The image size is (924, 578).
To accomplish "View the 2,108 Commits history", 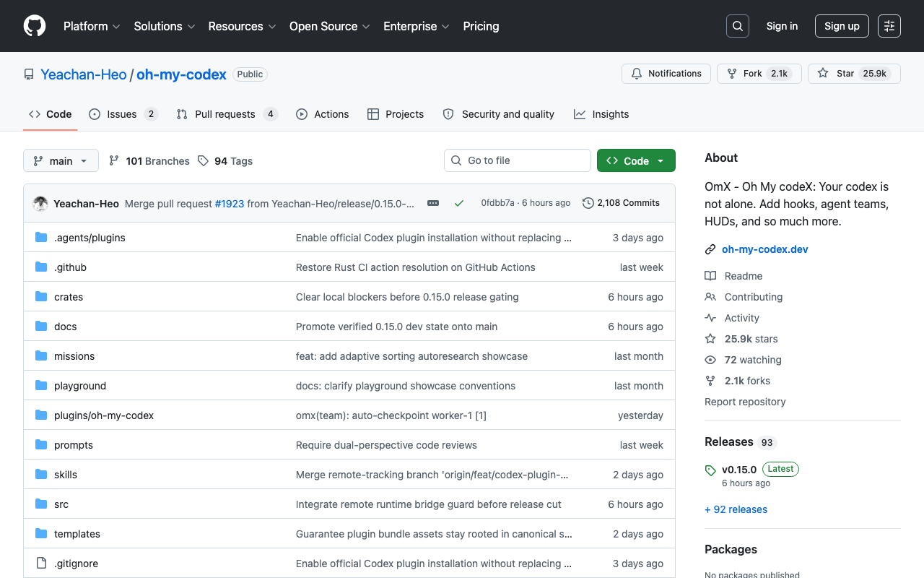I will (621, 203).
